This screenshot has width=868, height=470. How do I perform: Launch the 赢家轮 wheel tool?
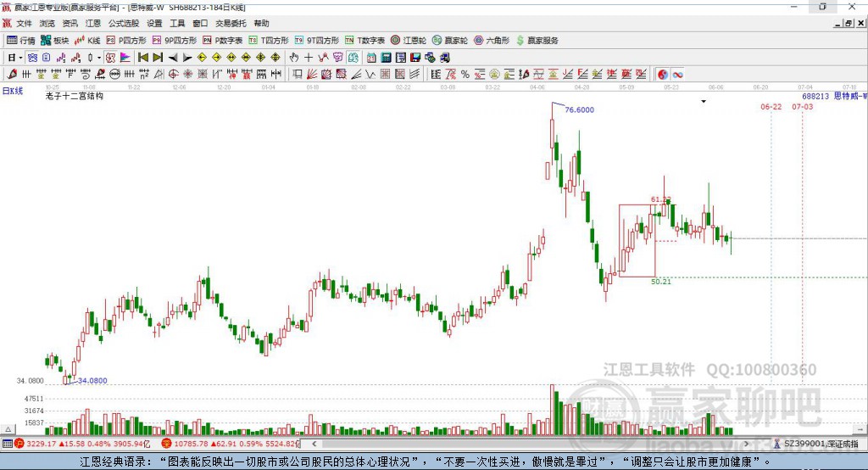(x=450, y=41)
